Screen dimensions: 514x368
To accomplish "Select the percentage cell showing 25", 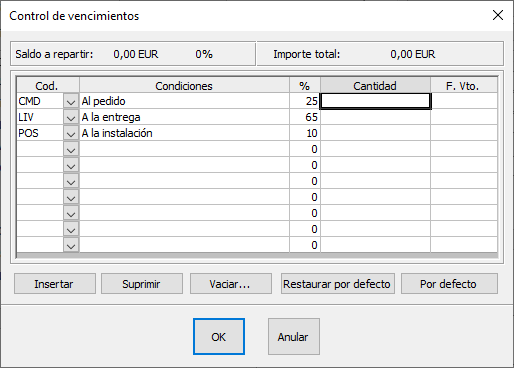I will pos(305,101).
